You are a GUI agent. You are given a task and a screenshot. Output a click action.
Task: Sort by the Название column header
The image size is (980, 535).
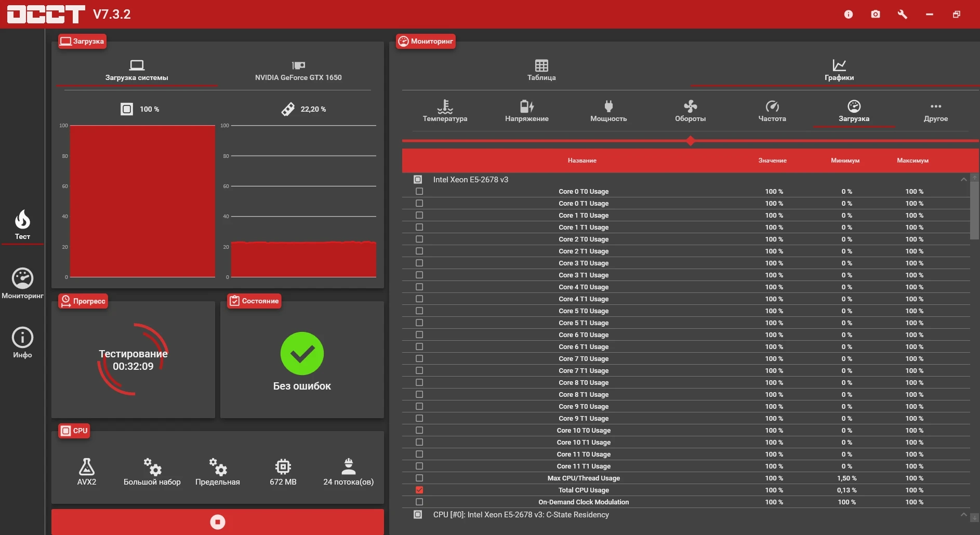tap(582, 160)
